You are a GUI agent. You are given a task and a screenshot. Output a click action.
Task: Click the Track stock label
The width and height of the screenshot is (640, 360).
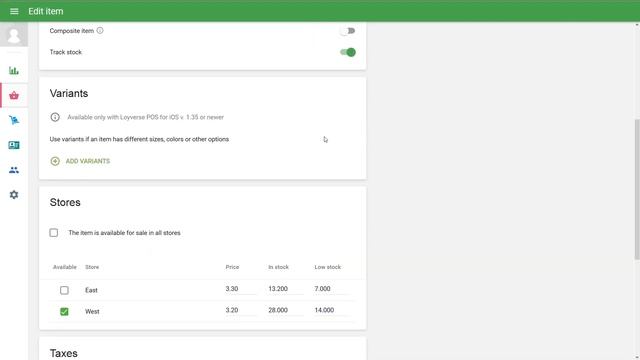coord(66,52)
